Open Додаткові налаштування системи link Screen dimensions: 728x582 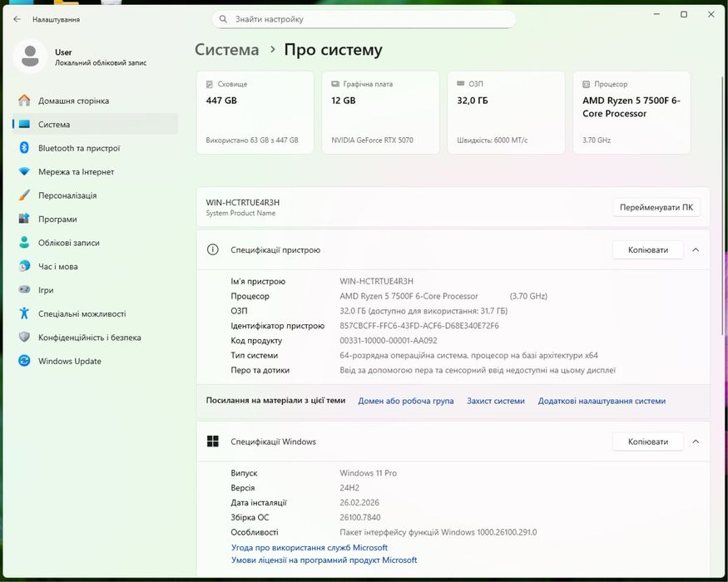tap(602, 401)
